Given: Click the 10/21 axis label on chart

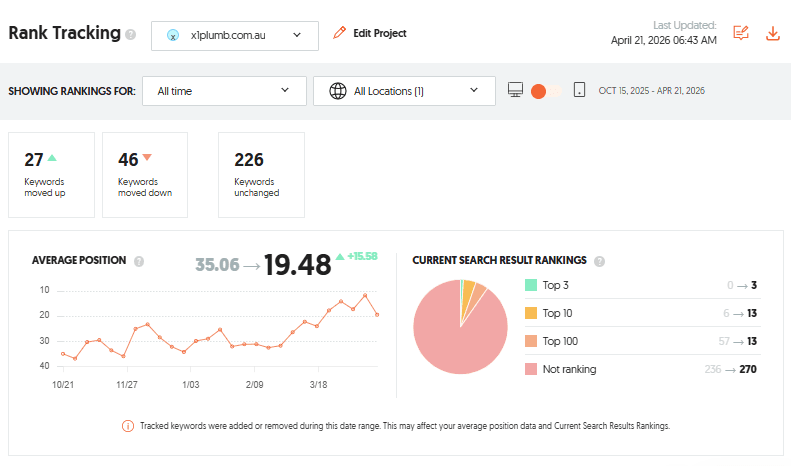Looking at the screenshot, I should (63, 385).
